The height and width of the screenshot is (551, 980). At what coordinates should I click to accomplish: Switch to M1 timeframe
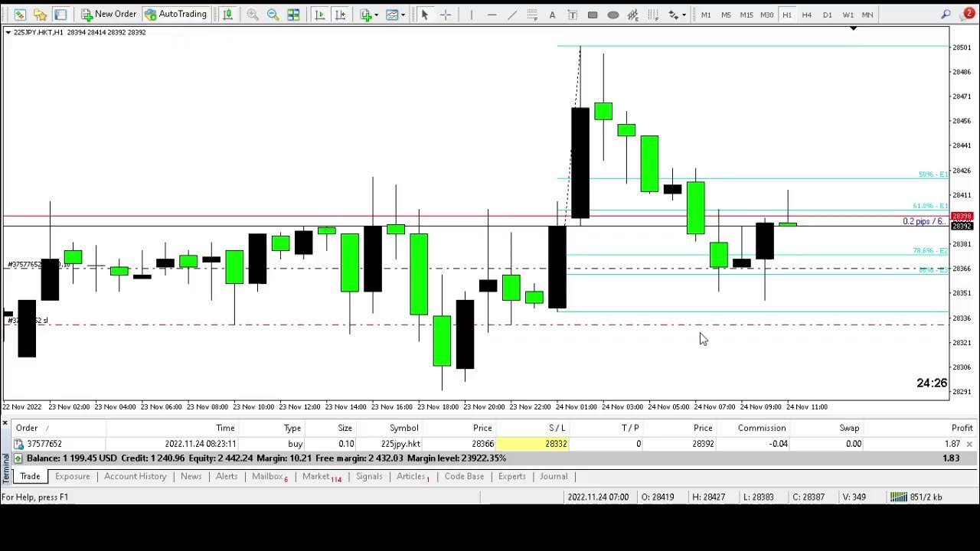(706, 15)
